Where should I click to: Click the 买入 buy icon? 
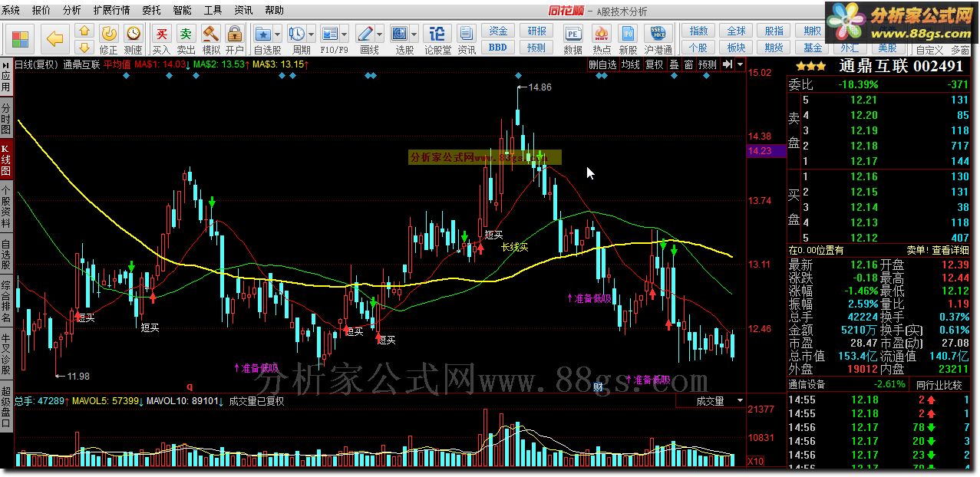point(161,38)
